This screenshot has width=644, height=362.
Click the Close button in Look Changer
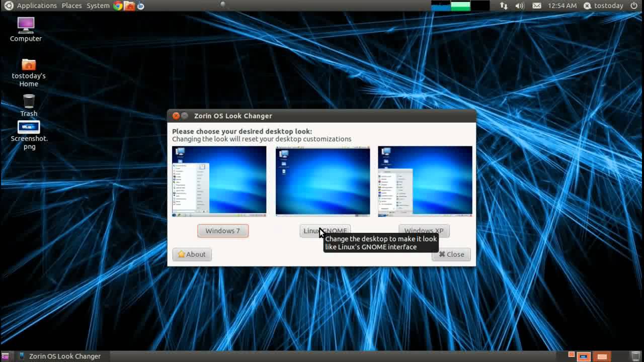click(x=451, y=254)
